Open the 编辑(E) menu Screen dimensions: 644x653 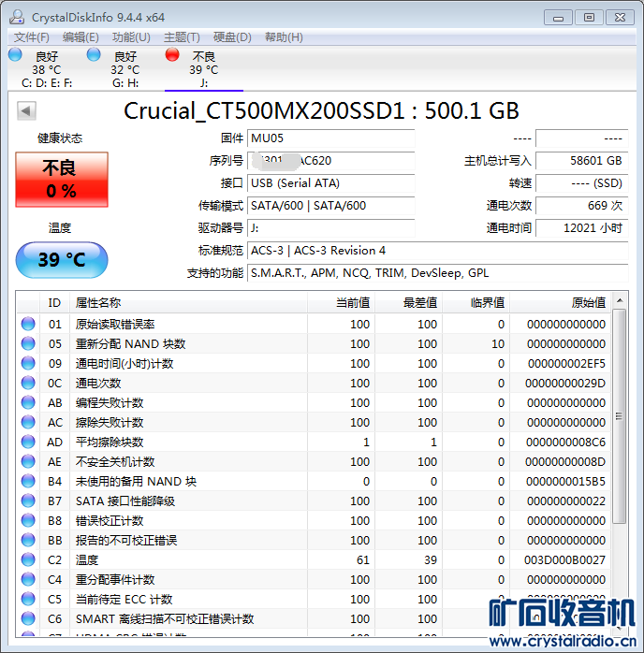tap(80, 37)
